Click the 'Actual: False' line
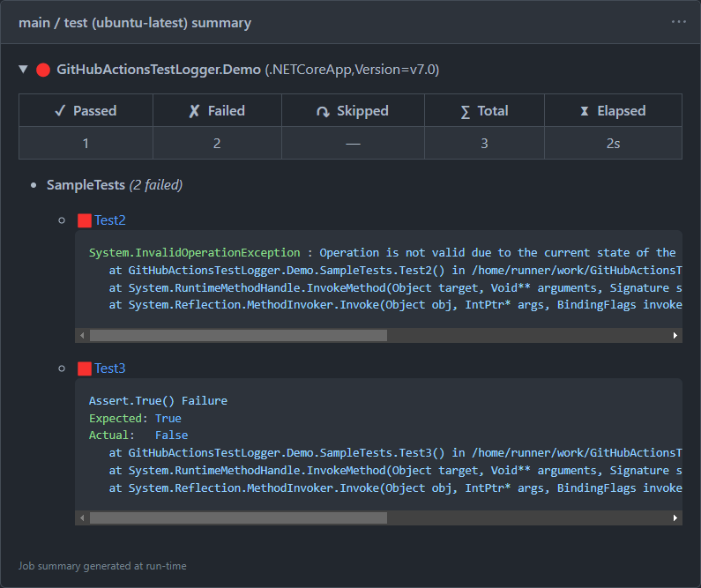This screenshot has height=588, width=701. pos(138,435)
